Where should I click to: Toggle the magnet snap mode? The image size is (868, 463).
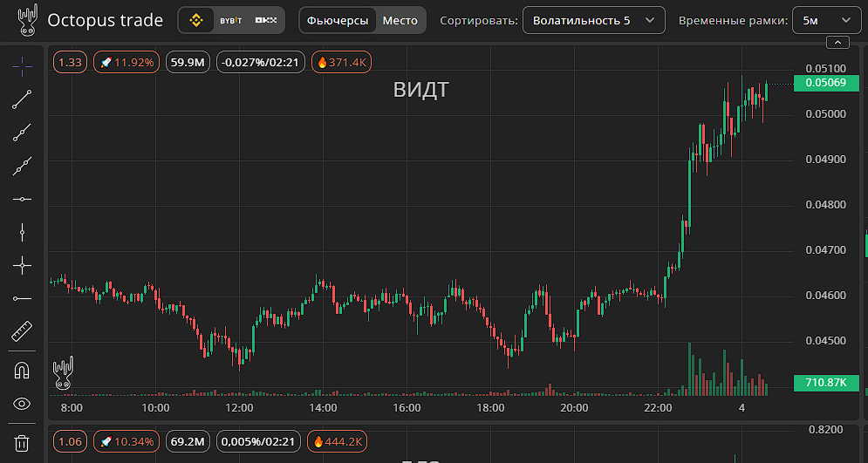point(22,370)
